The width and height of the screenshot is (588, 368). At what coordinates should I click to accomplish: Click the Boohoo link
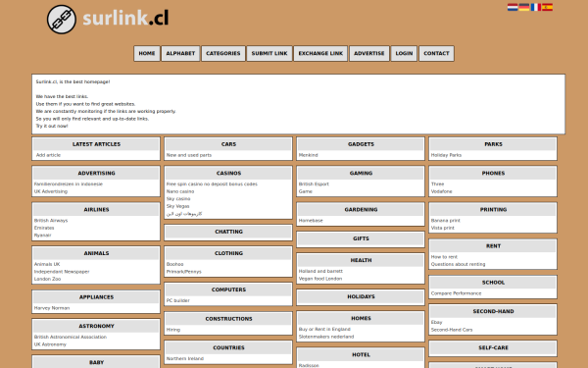174,264
